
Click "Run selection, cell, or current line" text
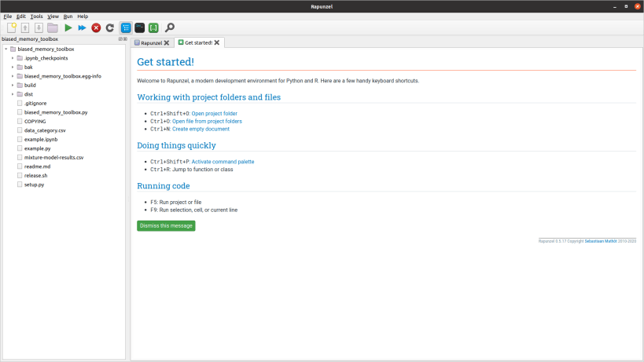click(x=198, y=210)
